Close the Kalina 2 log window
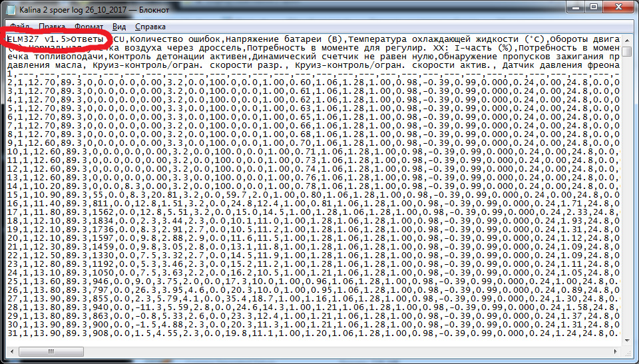 618,7
